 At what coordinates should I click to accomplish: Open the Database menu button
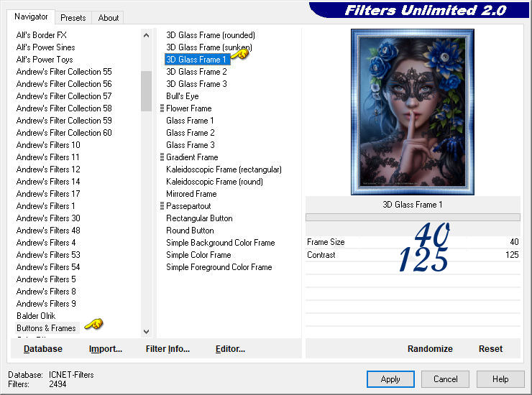pos(43,348)
